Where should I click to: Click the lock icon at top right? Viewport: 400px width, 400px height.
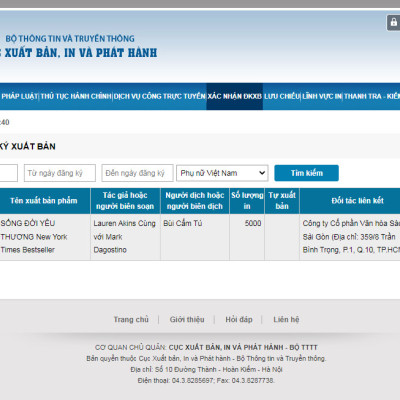393,23
